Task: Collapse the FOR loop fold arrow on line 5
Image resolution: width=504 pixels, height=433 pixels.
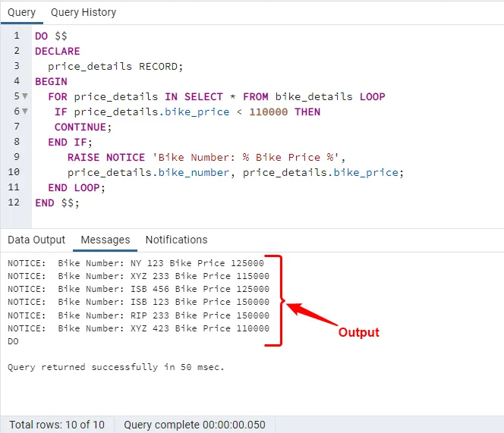Action: [25, 97]
